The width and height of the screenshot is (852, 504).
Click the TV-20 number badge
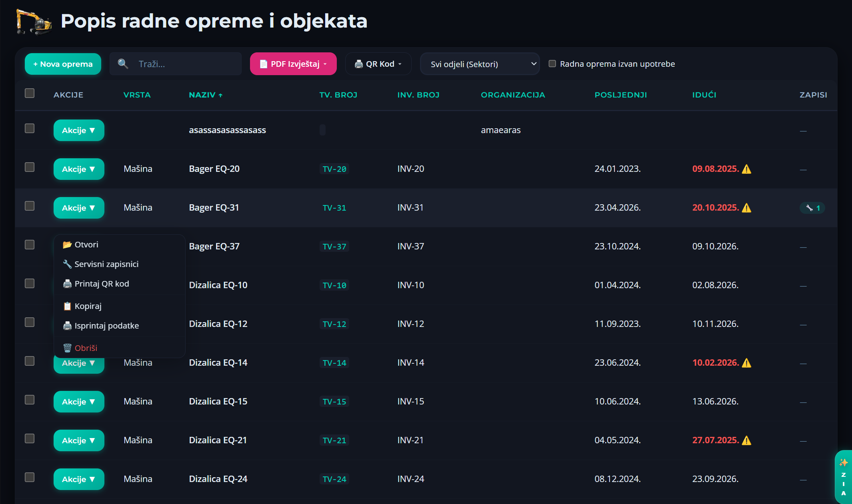click(334, 169)
